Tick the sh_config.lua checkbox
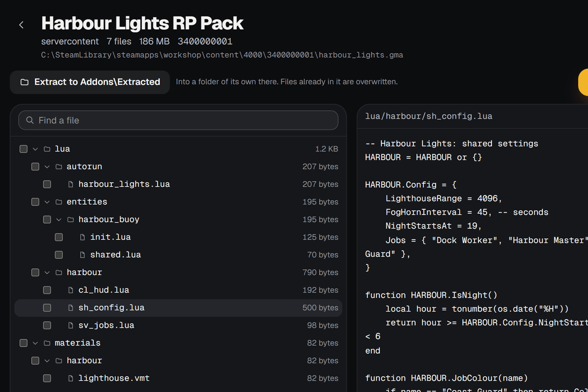Viewport: 588px width, 392px height. (47, 308)
